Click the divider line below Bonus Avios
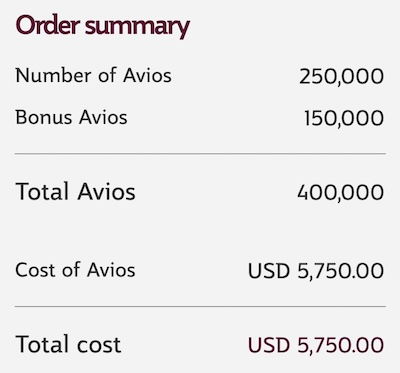400x373 pixels. 200,154
